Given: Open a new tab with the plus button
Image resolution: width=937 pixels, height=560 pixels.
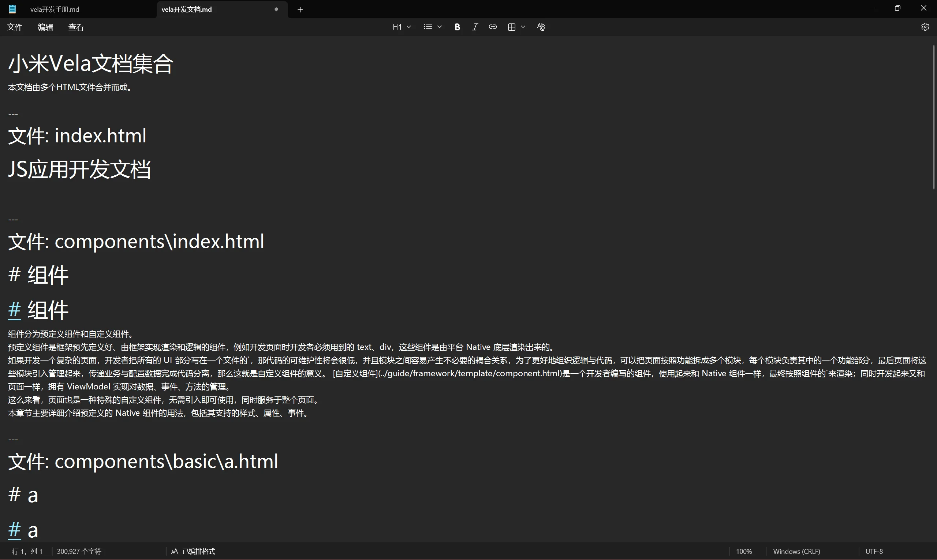Looking at the screenshot, I should (x=300, y=10).
